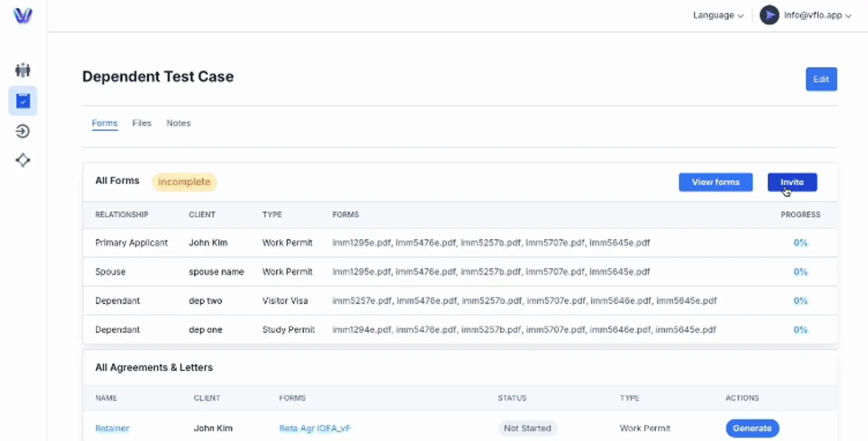Click dep two's 0% progress value
Viewport: 868px width, 441px height.
tap(800, 301)
